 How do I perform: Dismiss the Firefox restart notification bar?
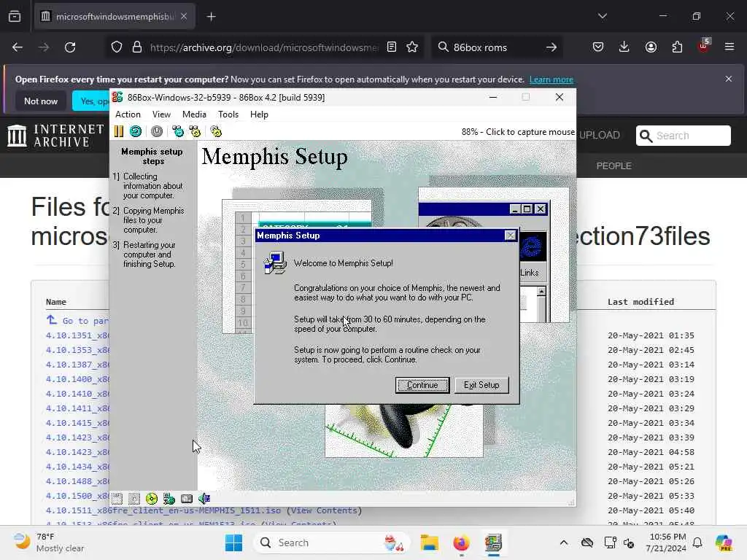pyautogui.click(x=729, y=79)
